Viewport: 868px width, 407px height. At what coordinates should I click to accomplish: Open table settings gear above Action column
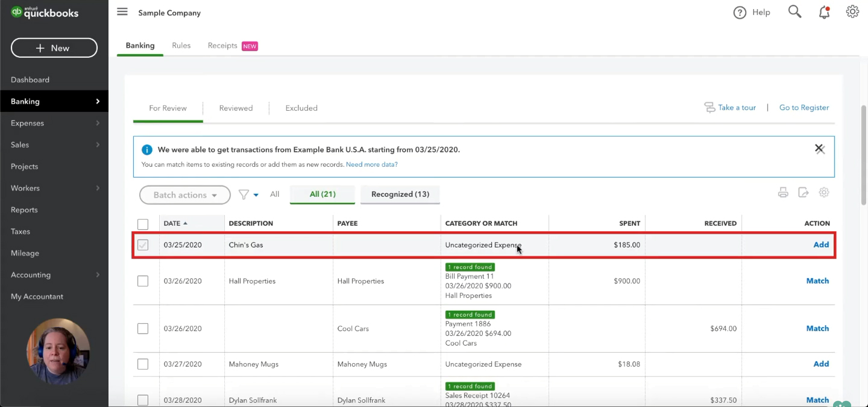[x=824, y=193]
